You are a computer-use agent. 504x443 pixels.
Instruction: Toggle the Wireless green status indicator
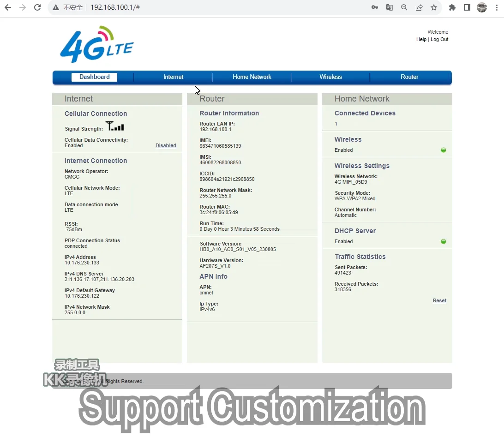[x=444, y=150]
